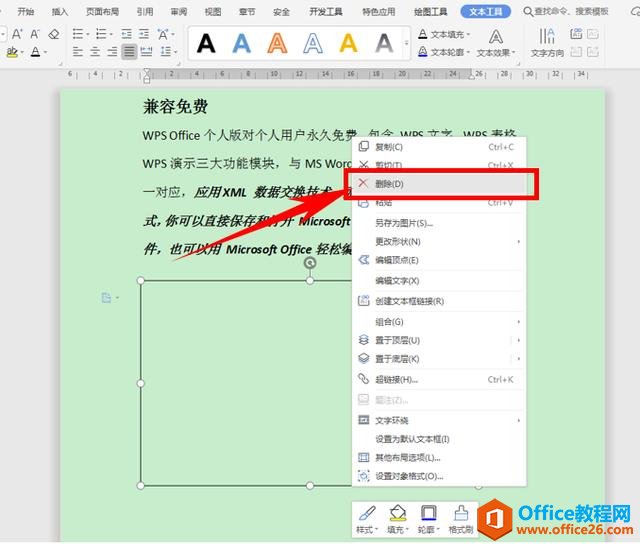Click the distributed alignment icon
Screen dimensions: 640x547
coord(146,52)
